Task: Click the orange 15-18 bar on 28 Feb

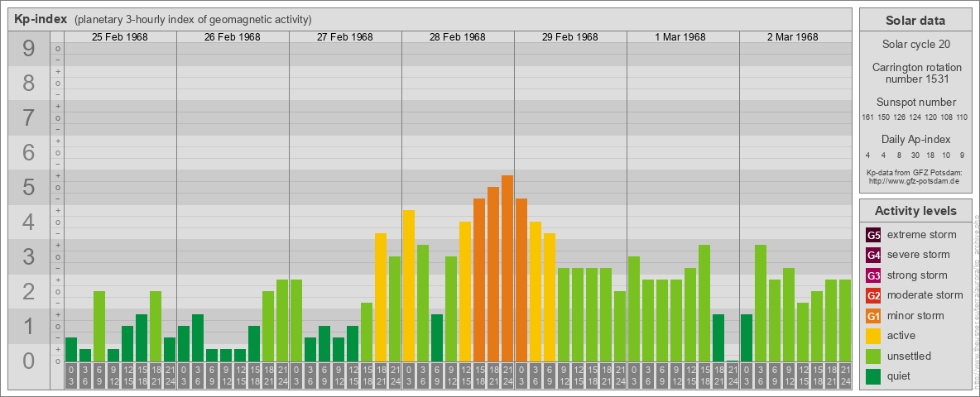Action: tap(479, 280)
